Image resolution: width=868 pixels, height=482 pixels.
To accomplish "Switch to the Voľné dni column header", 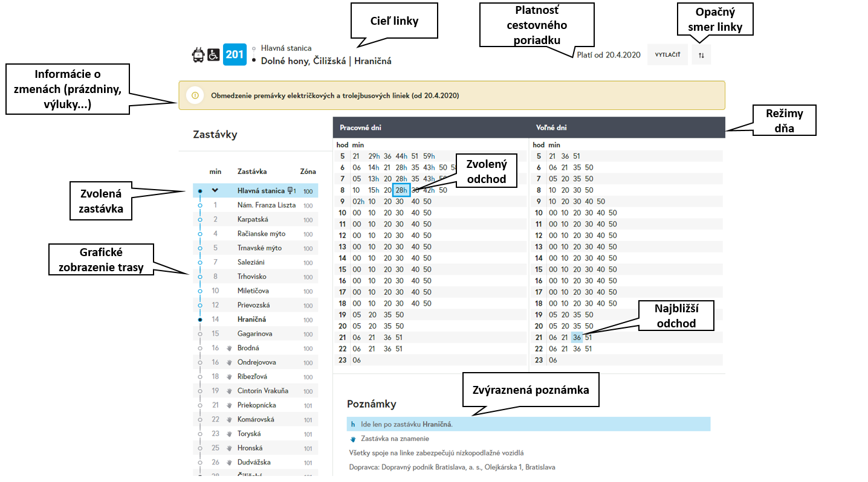I will point(551,128).
